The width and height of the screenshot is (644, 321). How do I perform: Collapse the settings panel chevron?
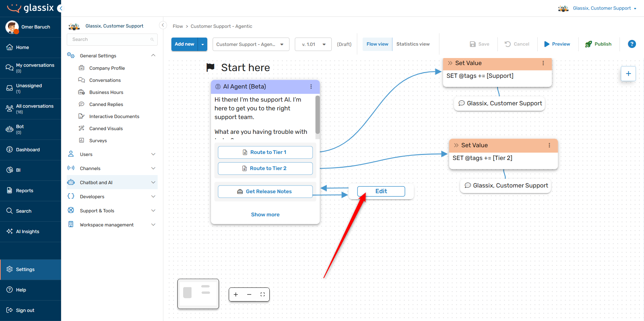(163, 25)
